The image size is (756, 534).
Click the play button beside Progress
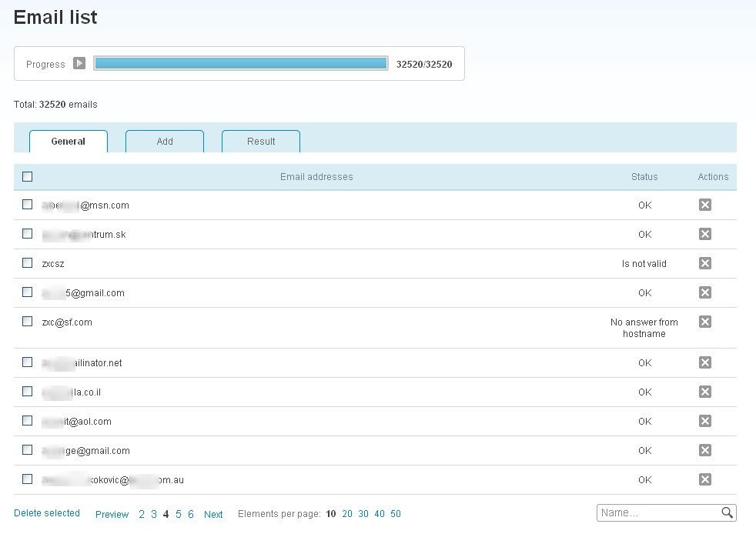point(79,64)
